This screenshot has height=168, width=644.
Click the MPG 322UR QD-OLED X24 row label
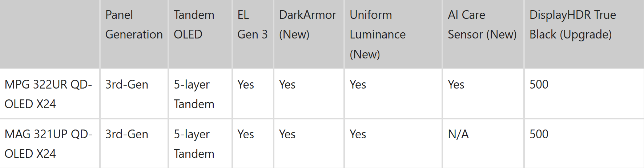click(x=48, y=94)
